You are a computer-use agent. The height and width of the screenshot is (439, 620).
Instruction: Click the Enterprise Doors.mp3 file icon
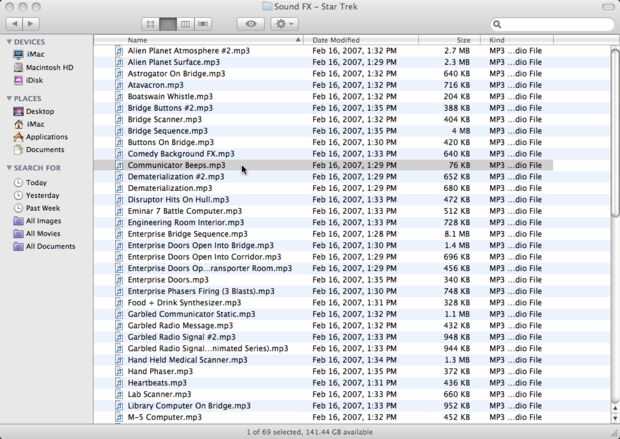click(x=119, y=280)
